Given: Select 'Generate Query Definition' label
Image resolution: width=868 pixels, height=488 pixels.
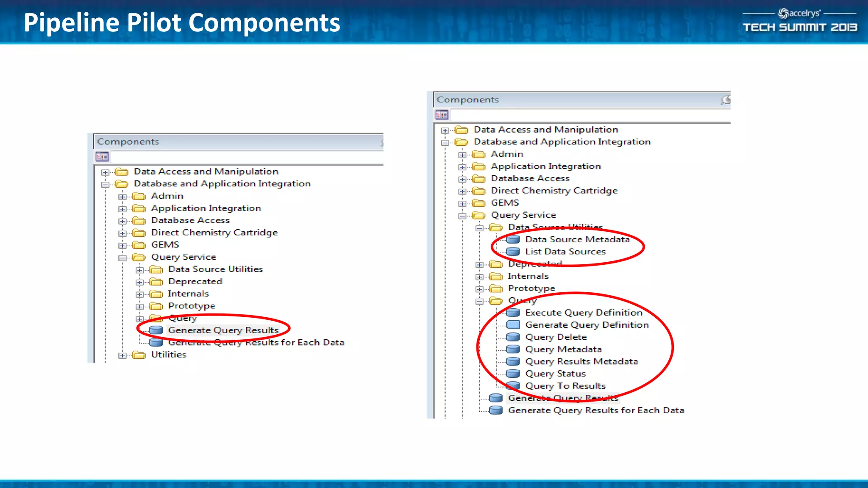Looking at the screenshot, I should point(587,325).
